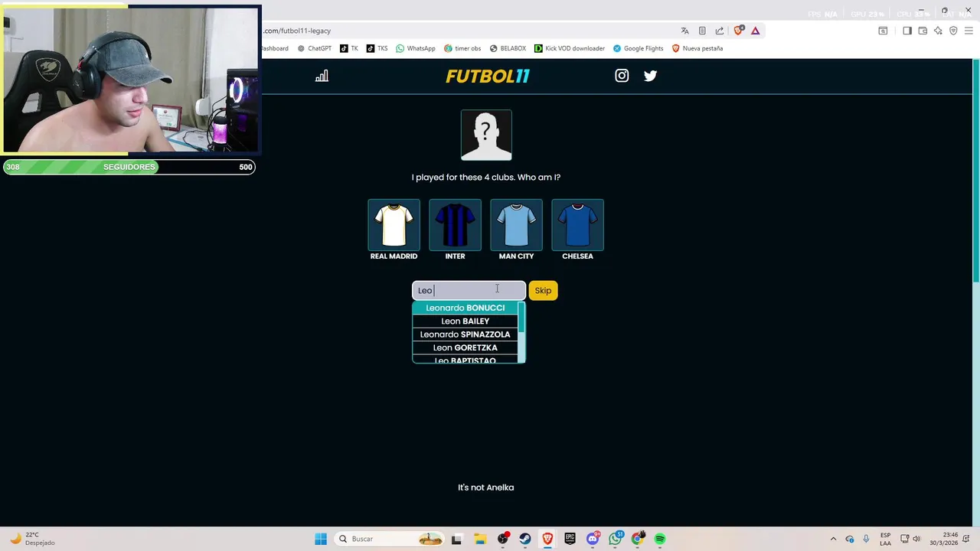Open BELABOX bookmark

point(508,48)
